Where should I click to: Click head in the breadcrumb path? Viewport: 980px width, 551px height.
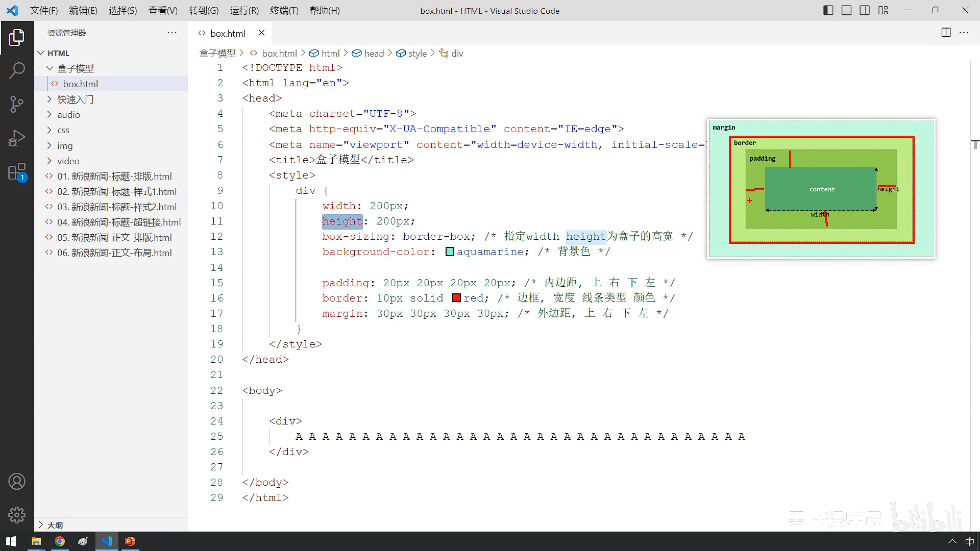coord(374,54)
